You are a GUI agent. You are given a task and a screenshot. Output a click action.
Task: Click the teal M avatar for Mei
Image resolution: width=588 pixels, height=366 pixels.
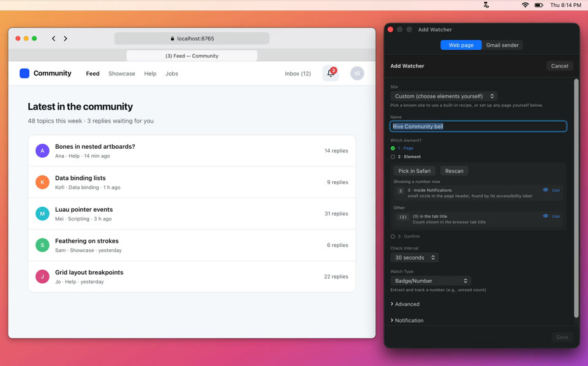click(x=42, y=214)
